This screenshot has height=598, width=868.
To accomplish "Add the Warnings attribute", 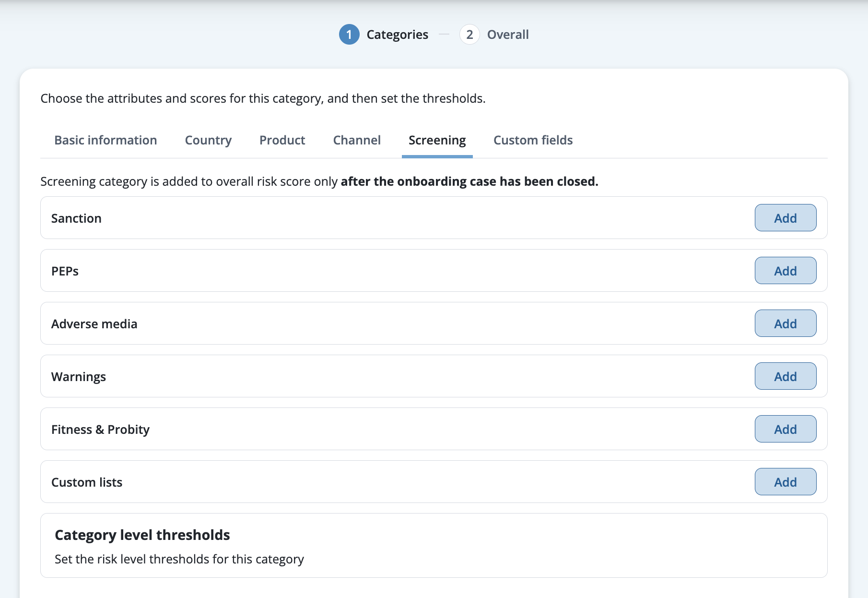I will point(786,376).
